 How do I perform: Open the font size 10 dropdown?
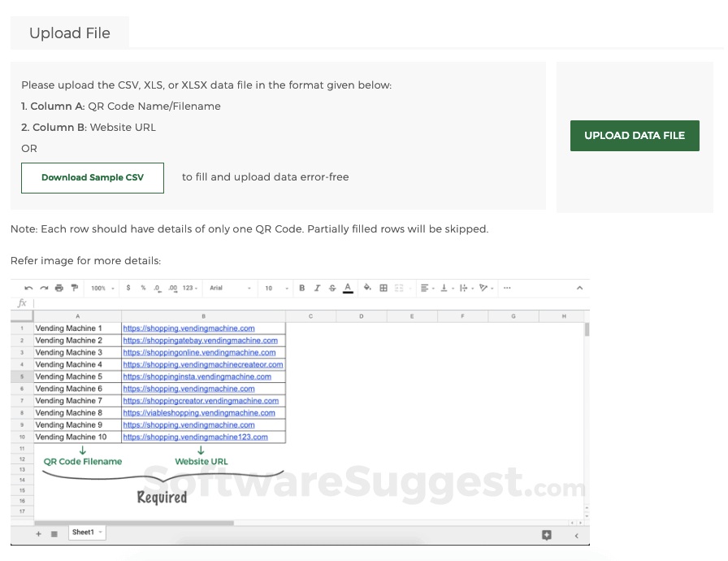pos(276,288)
